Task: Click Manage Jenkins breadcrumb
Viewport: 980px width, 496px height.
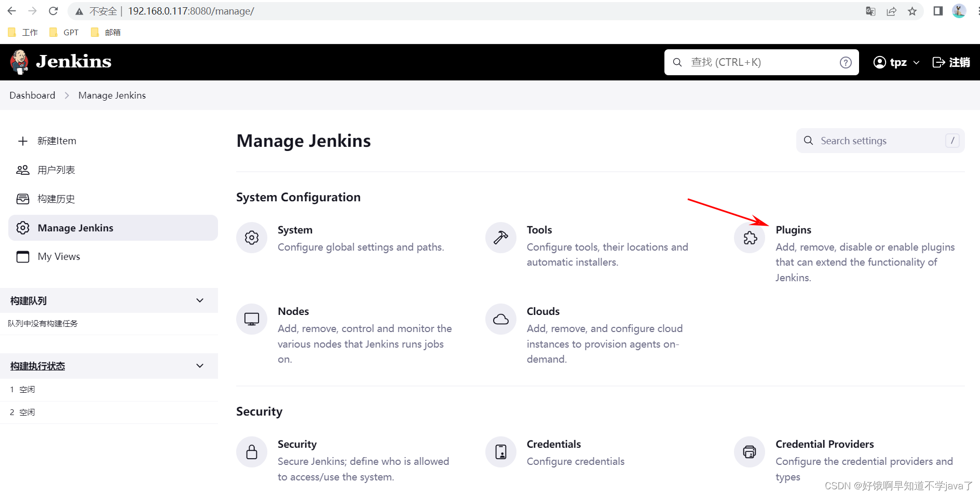Action: click(x=112, y=95)
